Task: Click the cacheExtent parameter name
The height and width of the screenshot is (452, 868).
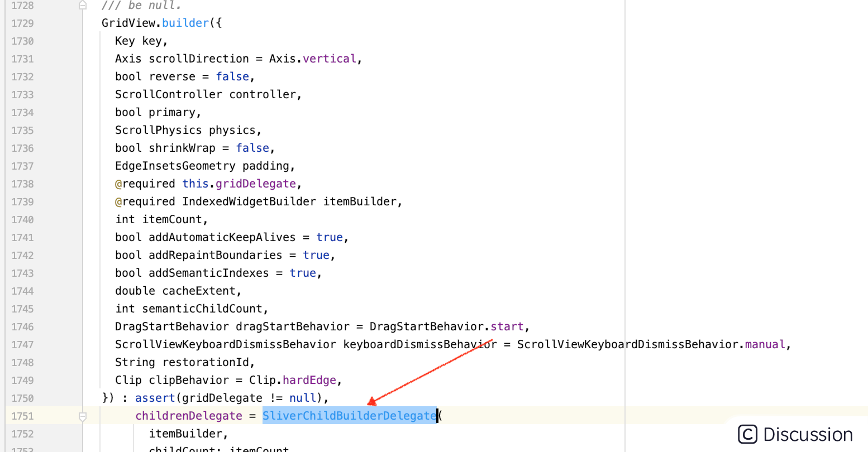Action: coord(199,291)
